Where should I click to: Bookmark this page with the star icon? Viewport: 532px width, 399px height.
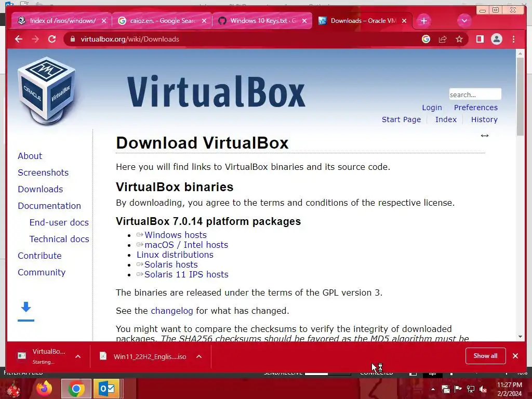pyautogui.click(x=459, y=39)
